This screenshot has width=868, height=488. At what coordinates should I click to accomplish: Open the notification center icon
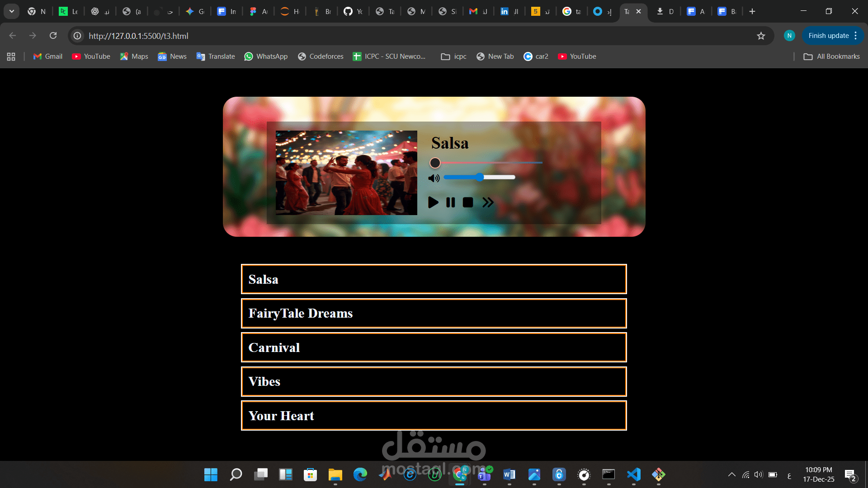851,475
